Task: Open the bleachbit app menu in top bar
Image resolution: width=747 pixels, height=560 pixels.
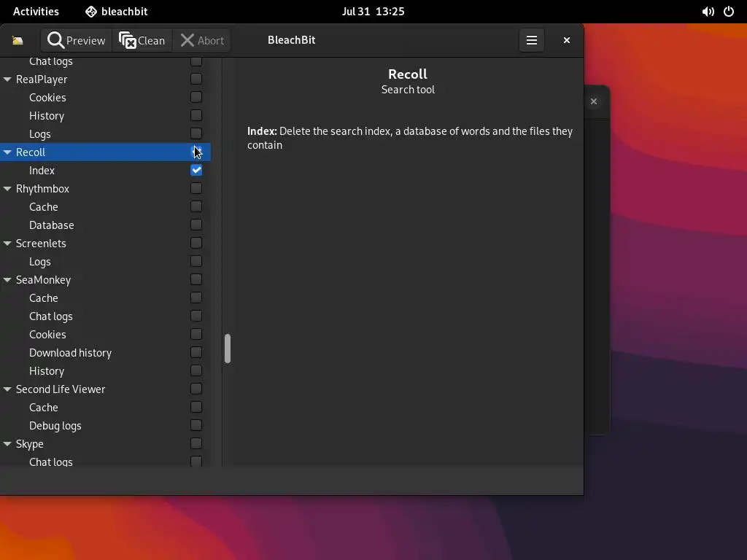Action: tap(117, 12)
